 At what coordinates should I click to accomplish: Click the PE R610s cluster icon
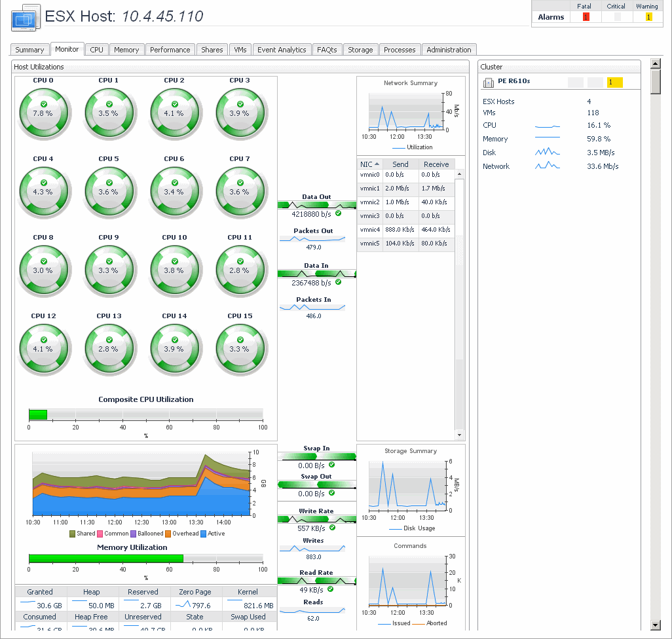(489, 82)
